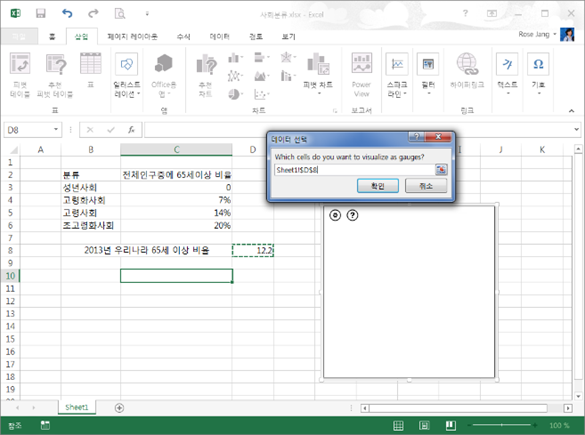Screen dimensions: 585x435
Task: Click zoom level 100 % in status bar
Action: pyautogui.click(x=559, y=425)
